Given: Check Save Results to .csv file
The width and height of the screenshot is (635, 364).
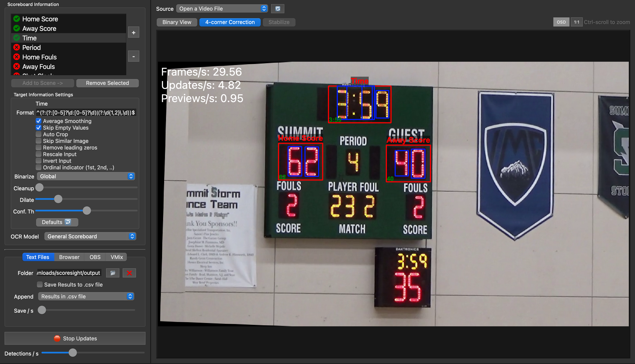Looking at the screenshot, I should [x=40, y=284].
